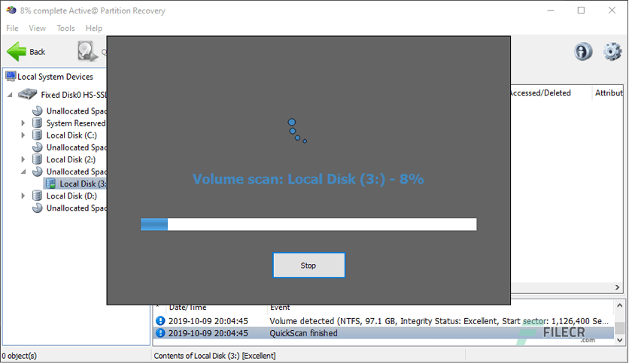629x364 pixels.
Task: Click the Fixed Disk0 drive icon
Action: [x=28, y=94]
